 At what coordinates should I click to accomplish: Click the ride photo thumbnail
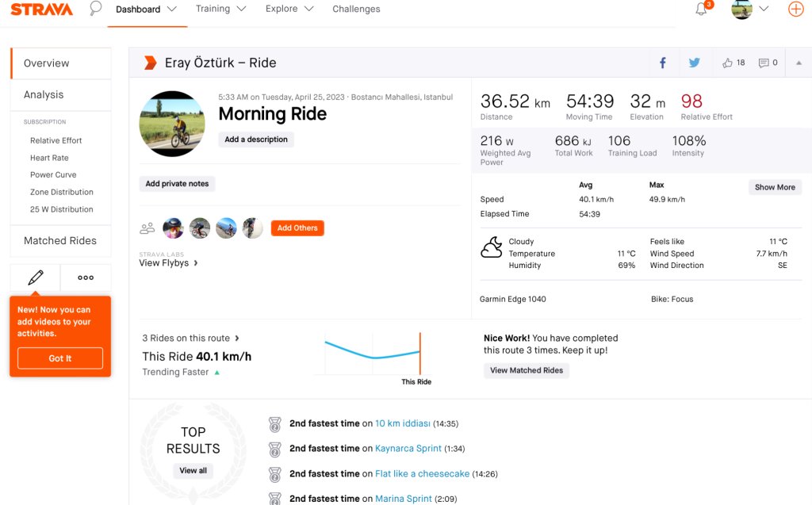pyautogui.click(x=172, y=124)
